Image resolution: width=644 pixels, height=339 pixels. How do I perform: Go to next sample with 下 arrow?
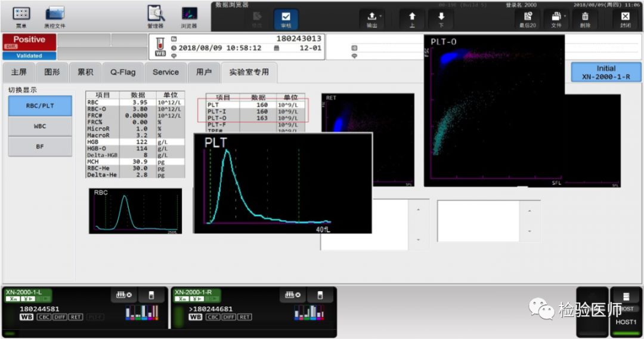(x=441, y=19)
